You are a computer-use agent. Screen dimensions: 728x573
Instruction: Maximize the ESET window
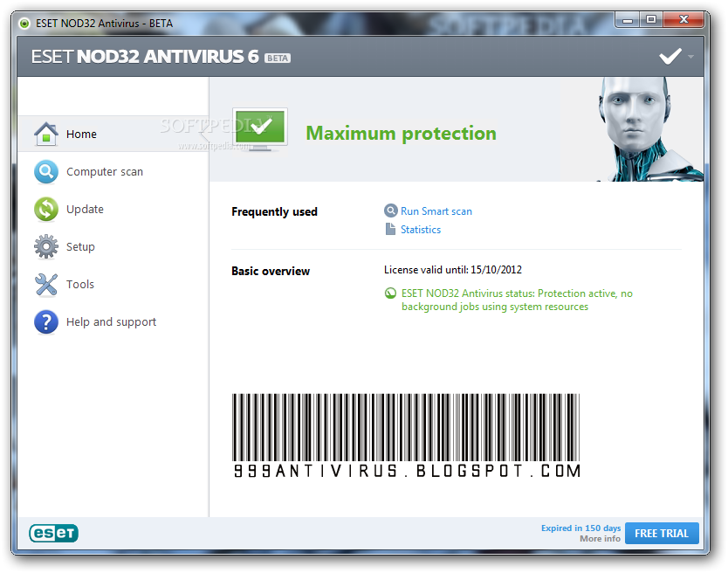[x=651, y=19]
